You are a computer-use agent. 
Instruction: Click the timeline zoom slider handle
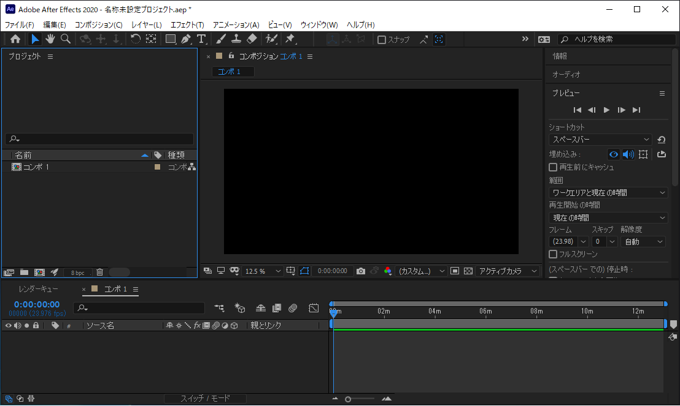pyautogui.click(x=348, y=399)
